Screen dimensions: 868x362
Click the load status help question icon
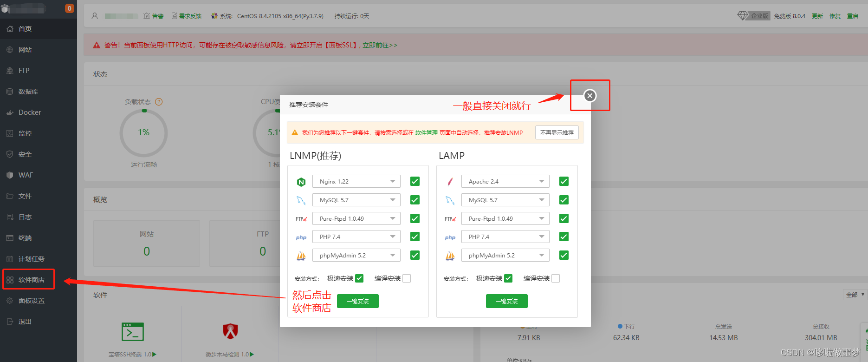[x=159, y=102]
